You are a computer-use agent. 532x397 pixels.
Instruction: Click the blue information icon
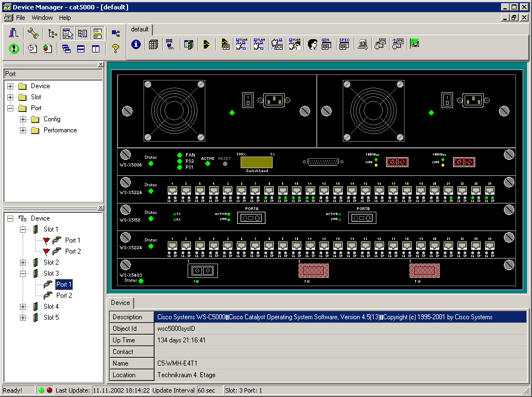tap(136, 45)
